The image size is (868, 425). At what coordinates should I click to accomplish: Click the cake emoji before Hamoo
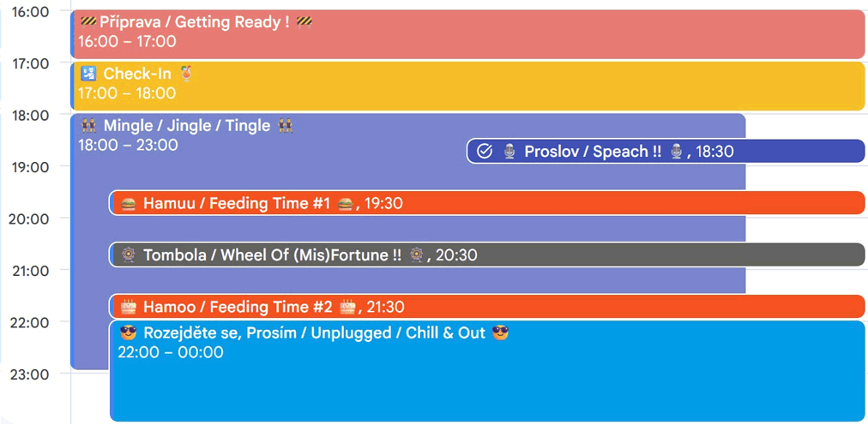[x=129, y=307]
